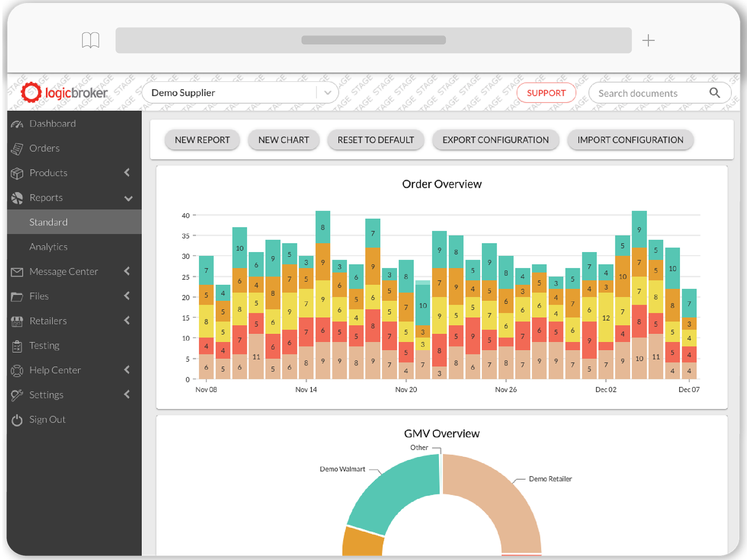The height and width of the screenshot is (560, 747).
Task: Expand the Files submenu chevron
Action: [127, 296]
